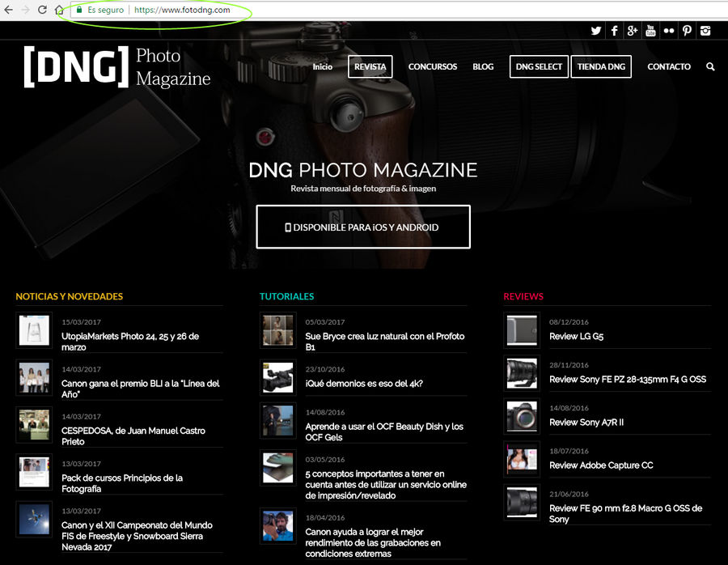The image size is (728, 565).
Task: Open UtopiaMarkets Photo 24, 25 y 26 article
Action: point(130,342)
